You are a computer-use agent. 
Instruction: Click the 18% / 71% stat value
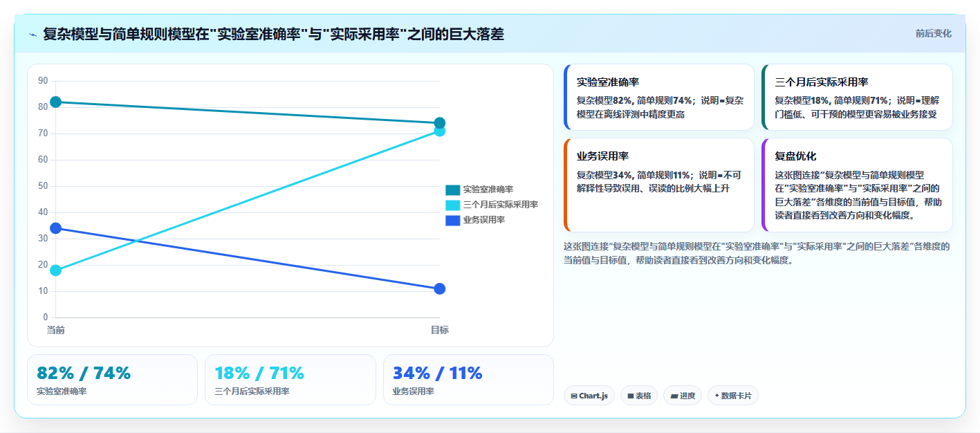pyautogui.click(x=259, y=373)
